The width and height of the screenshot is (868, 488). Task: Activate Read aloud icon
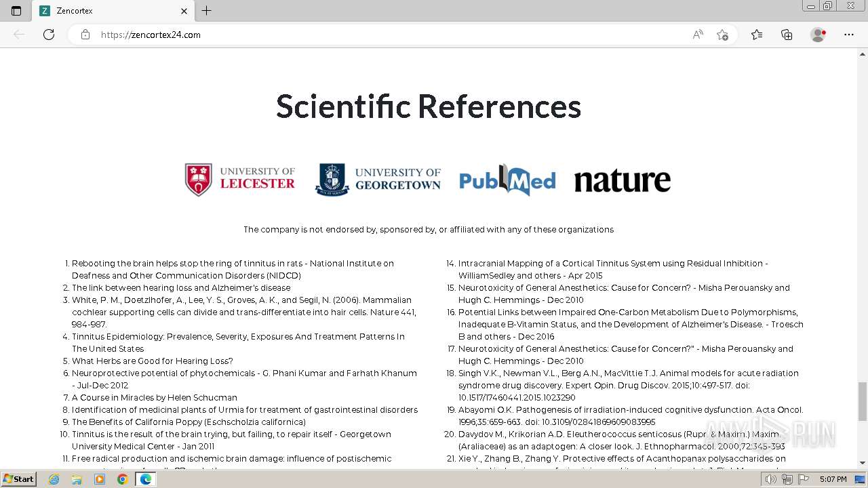click(698, 35)
